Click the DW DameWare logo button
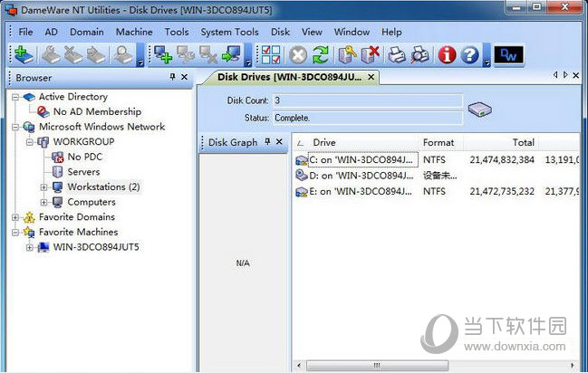The height and width of the screenshot is (373, 588). (508, 55)
